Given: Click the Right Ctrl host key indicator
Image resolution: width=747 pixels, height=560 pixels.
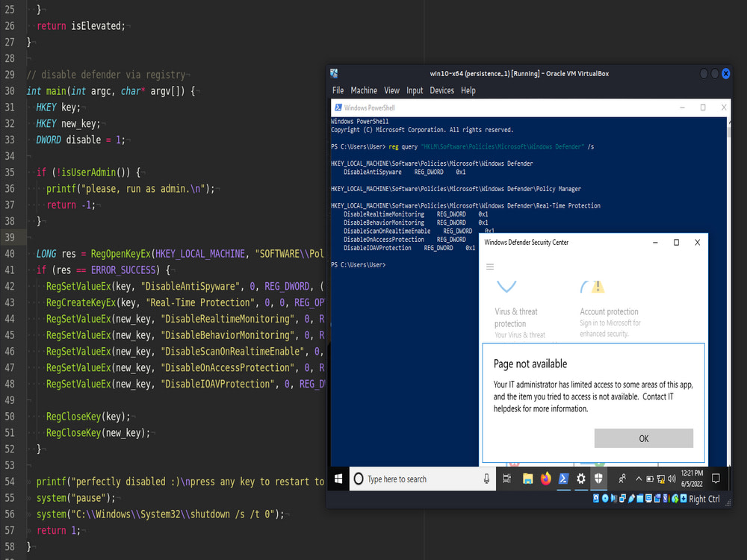Looking at the screenshot, I should (x=704, y=499).
